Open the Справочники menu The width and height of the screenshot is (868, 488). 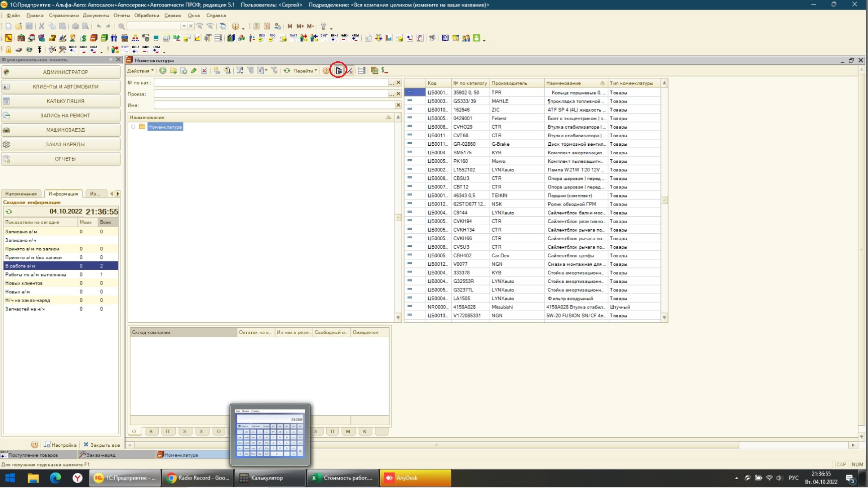click(64, 16)
